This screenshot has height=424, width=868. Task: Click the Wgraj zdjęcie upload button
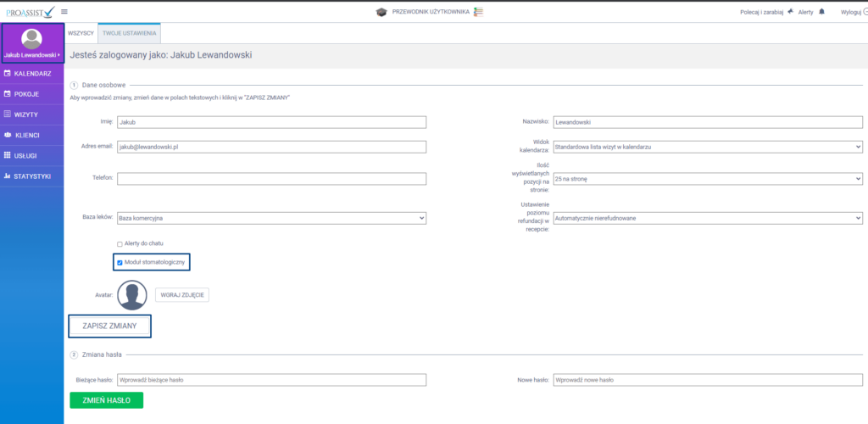(181, 295)
